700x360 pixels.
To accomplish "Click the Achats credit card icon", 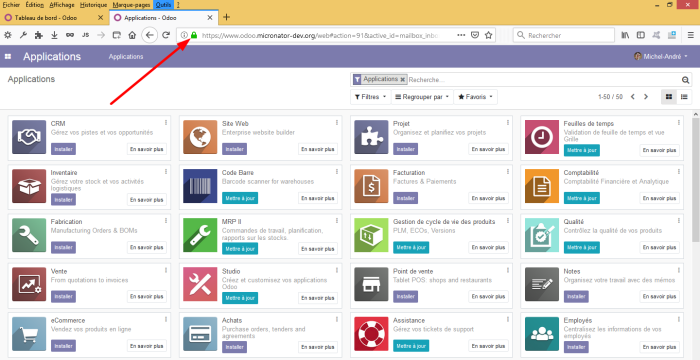I will (x=200, y=334).
